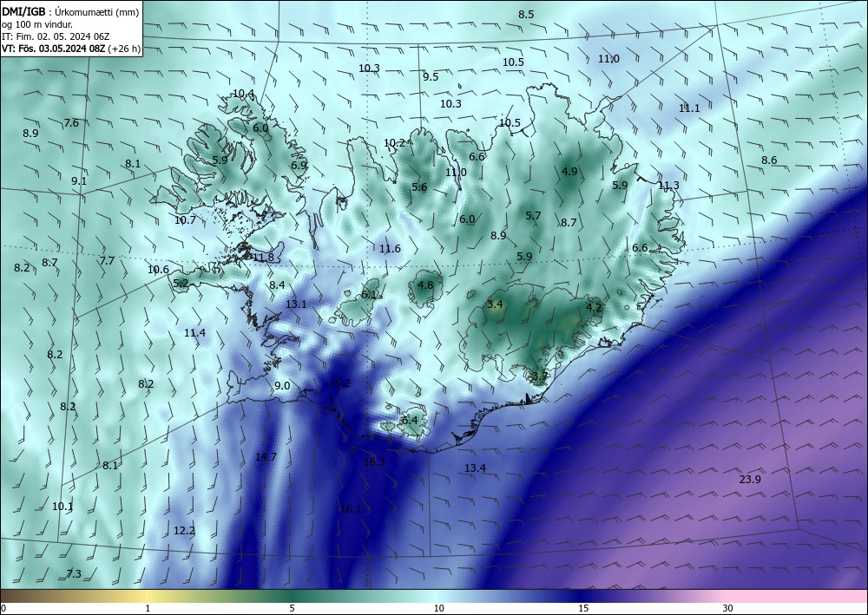Click the 6.4 value on the southern glacier
This screenshot has height=615, width=868.
[410, 421]
